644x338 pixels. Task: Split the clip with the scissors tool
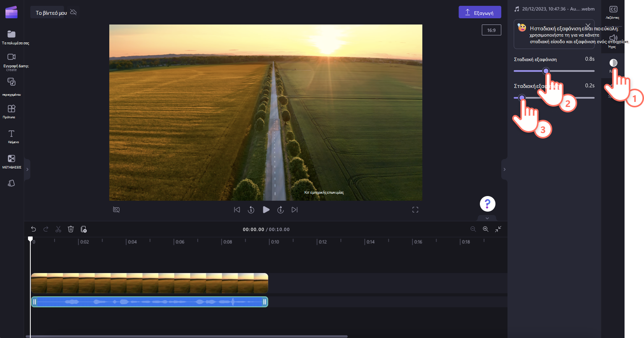pos(58,229)
